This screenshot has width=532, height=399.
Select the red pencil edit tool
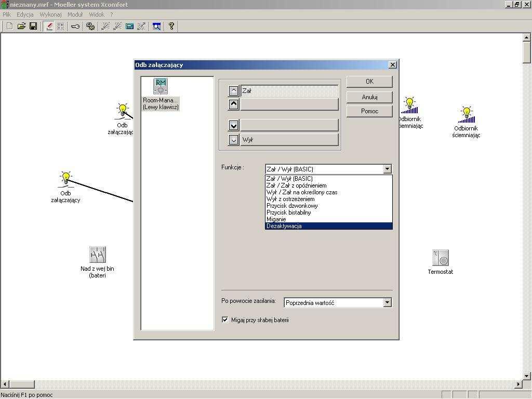pos(49,26)
